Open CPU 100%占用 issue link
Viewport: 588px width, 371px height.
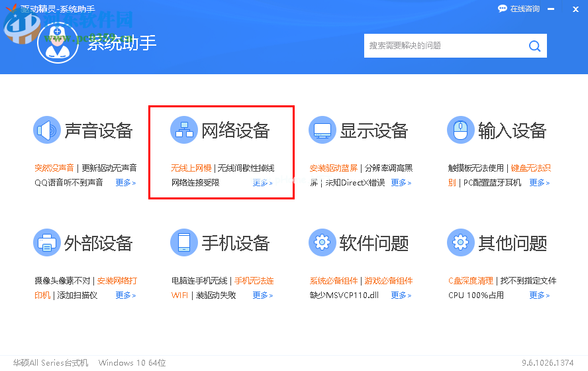coord(476,295)
